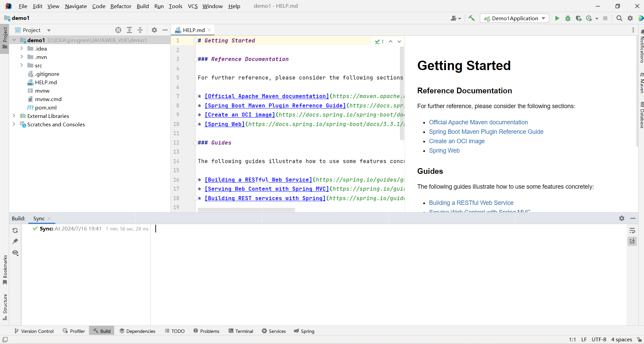The image size is (644, 344).
Task: Click the Version Control tool button
Action: 34,331
